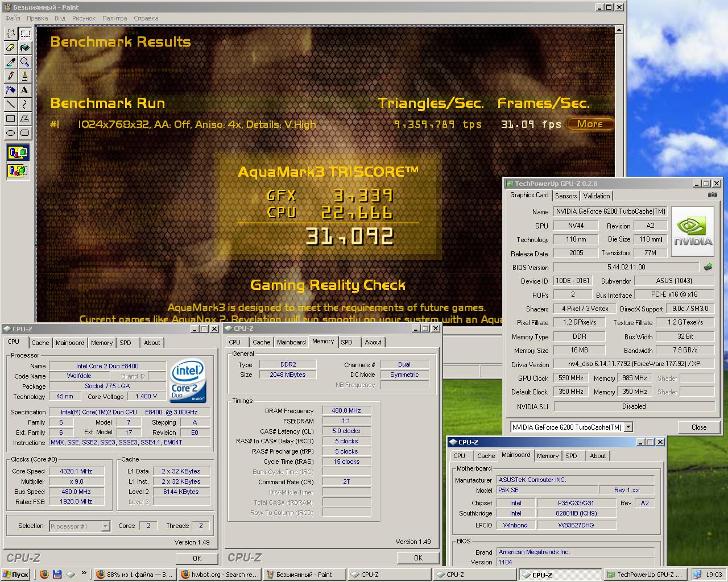728x582 pixels.
Task: Select the Brush tool in Paint
Action: [x=24, y=76]
